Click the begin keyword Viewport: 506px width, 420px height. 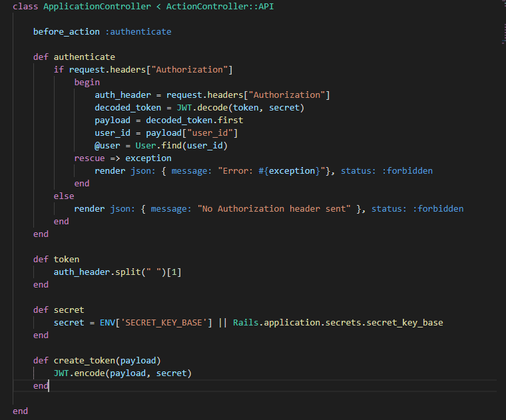tap(87, 83)
